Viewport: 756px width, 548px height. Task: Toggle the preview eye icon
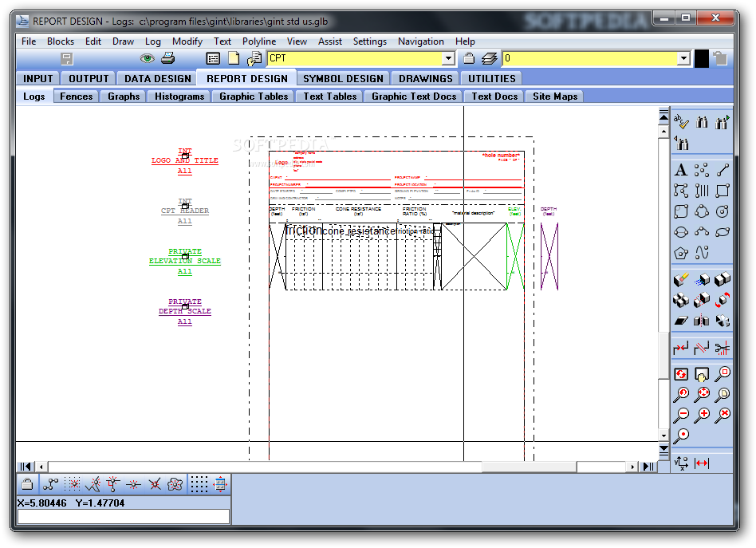click(x=147, y=58)
